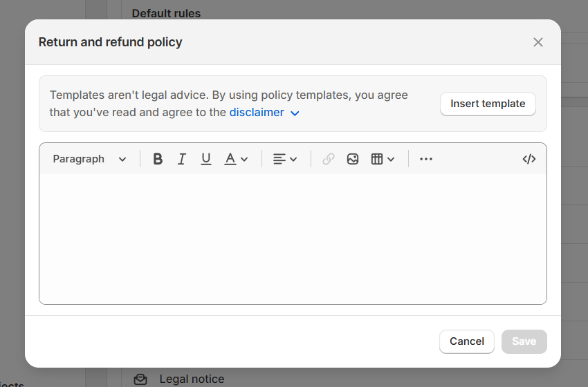Apply underline formatting
The height and width of the screenshot is (387, 588).
pos(206,159)
